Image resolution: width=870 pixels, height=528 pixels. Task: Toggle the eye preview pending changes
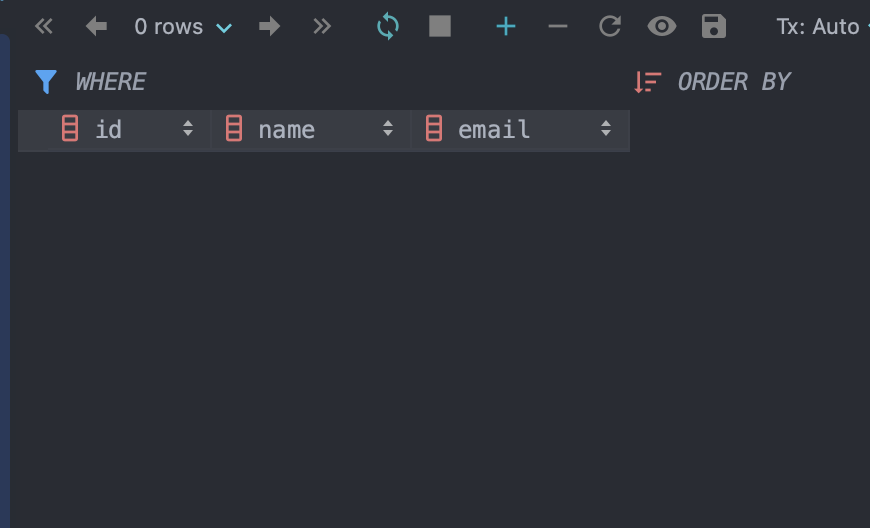coord(662,27)
